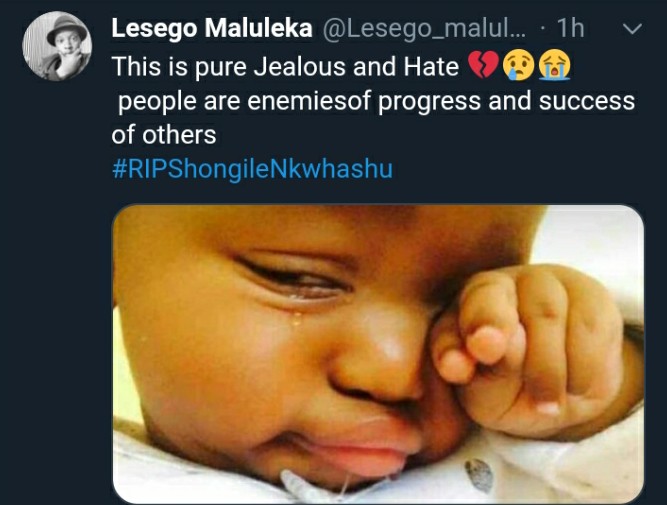
Task: Click the hat in the profile picture
Action: tap(66, 28)
